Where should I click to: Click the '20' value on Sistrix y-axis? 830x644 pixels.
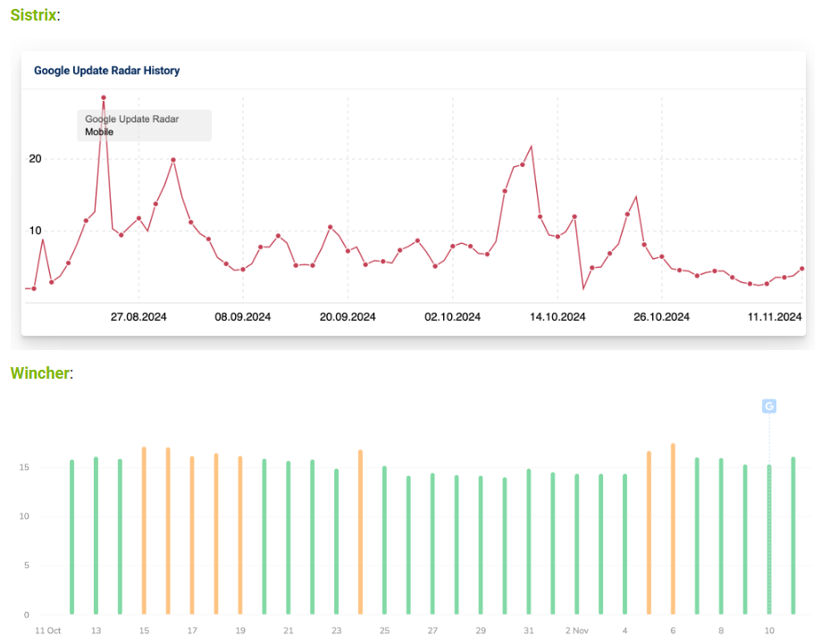point(35,159)
